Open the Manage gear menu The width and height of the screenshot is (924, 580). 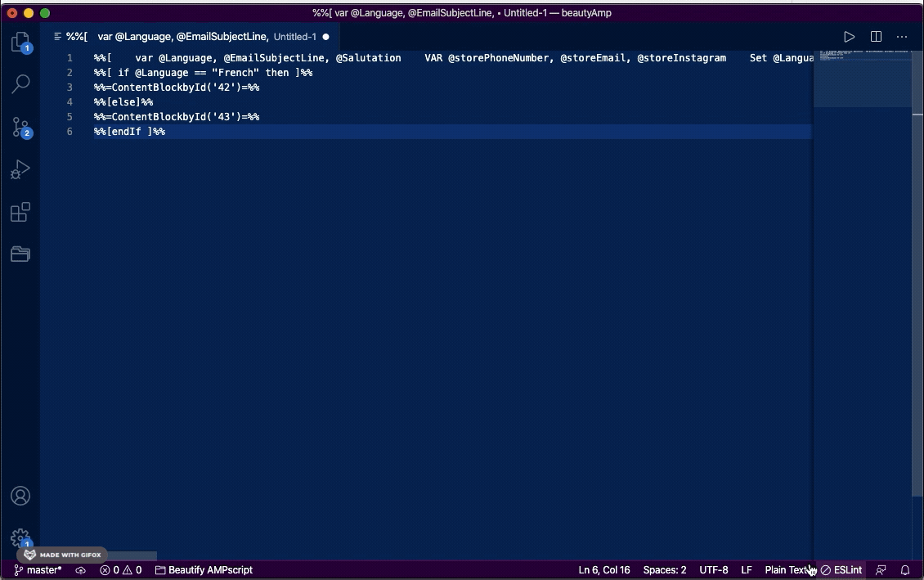click(20, 537)
